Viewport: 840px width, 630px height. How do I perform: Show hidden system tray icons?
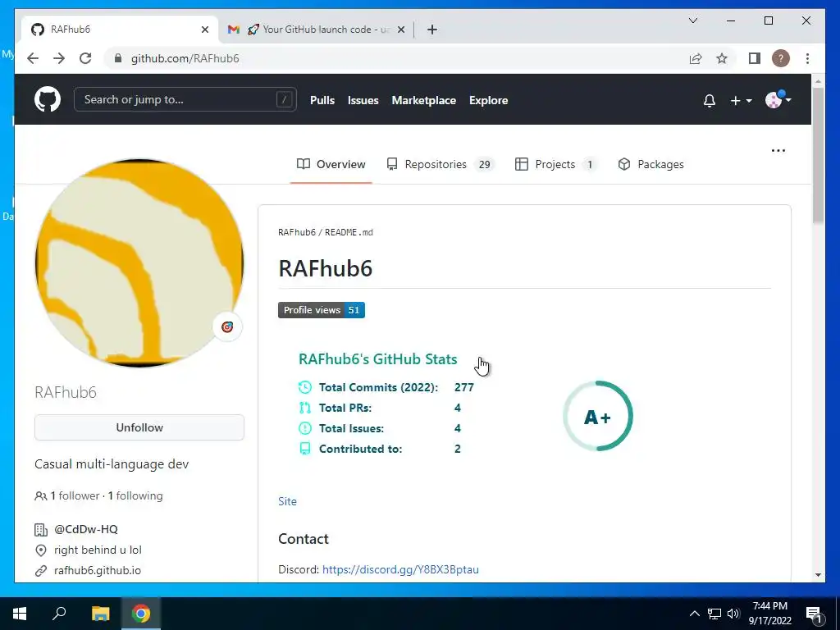[694, 614]
